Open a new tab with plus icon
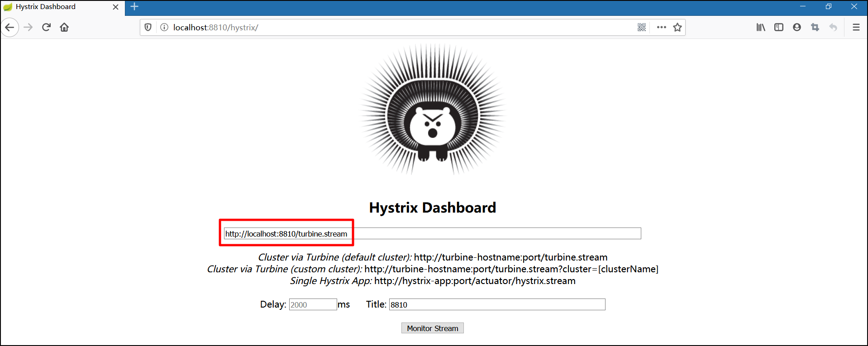Image resolution: width=868 pixels, height=346 pixels. pos(134,7)
